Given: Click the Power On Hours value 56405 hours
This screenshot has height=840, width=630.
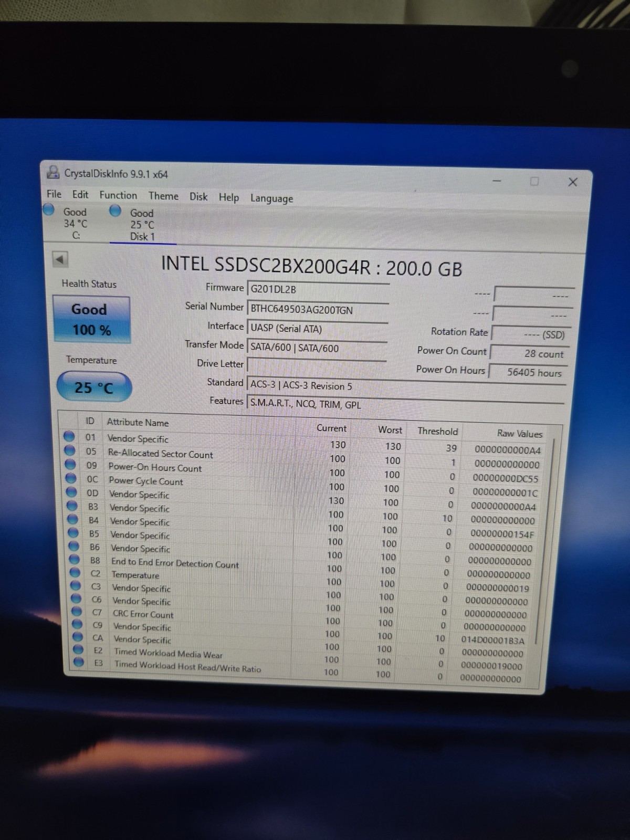Looking at the screenshot, I should coord(527,372).
